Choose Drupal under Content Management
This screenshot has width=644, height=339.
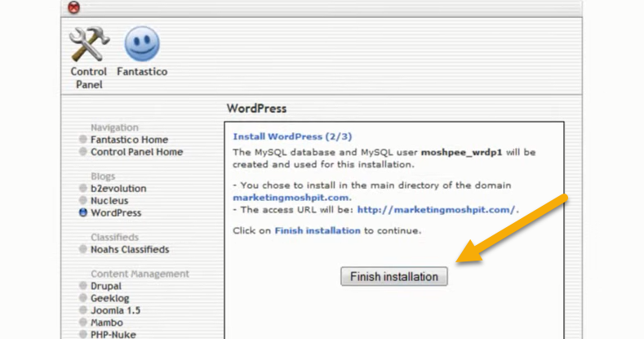coord(106,286)
